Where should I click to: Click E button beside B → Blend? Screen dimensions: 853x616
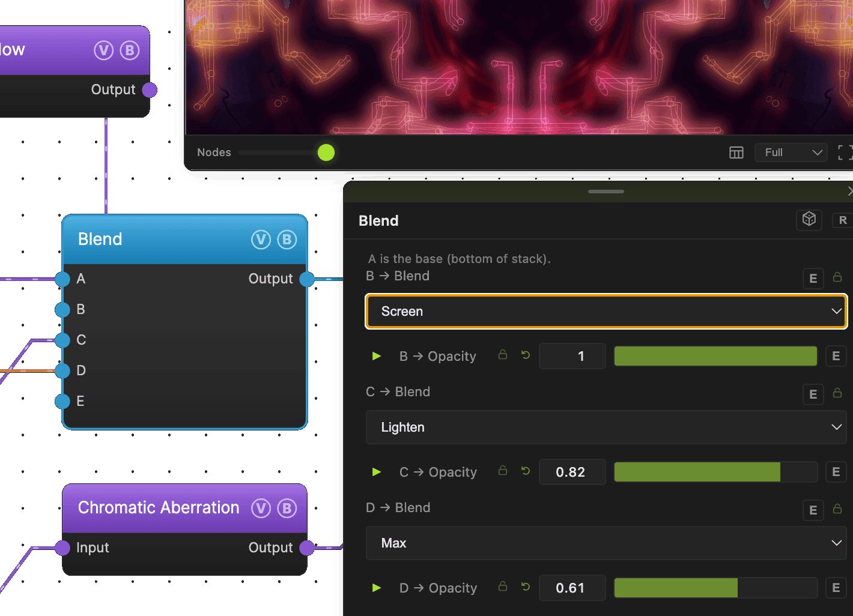[813, 279]
